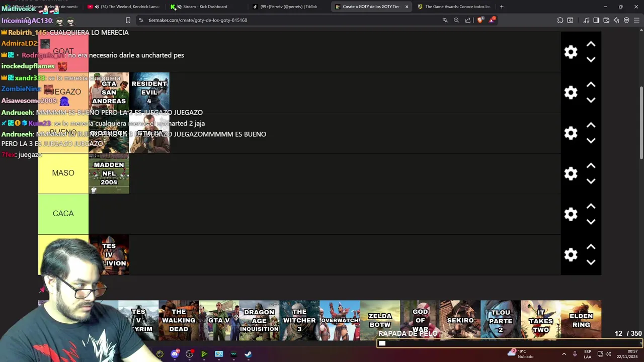Open settings gear for CACA tier row
644x362 pixels.
coord(571,214)
